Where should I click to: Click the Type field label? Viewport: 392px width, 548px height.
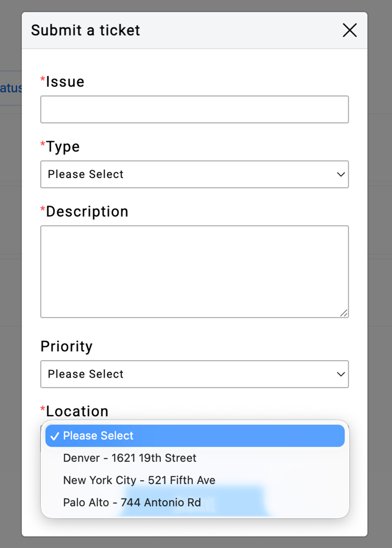point(63,146)
